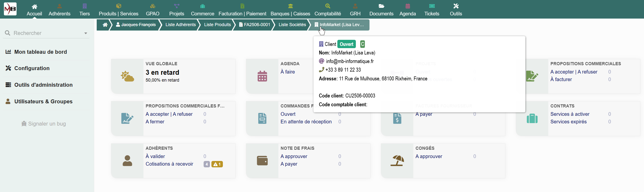Viewport: 644px width, 192px height.
Task: Click the Adhérents person widget icon
Action: (127, 161)
